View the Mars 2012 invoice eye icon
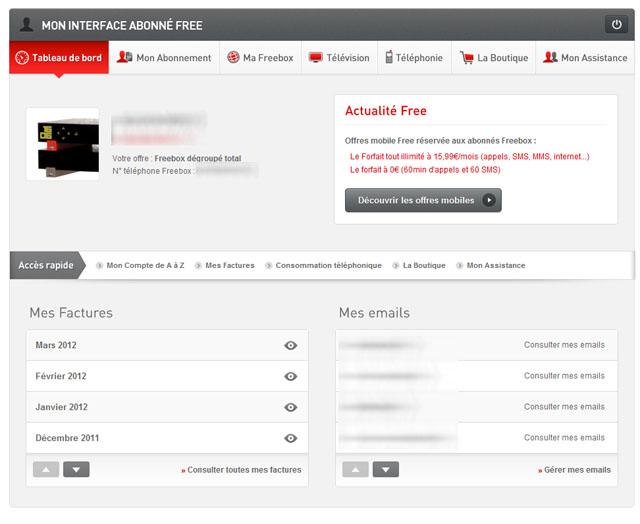640x524 pixels. pos(291,345)
